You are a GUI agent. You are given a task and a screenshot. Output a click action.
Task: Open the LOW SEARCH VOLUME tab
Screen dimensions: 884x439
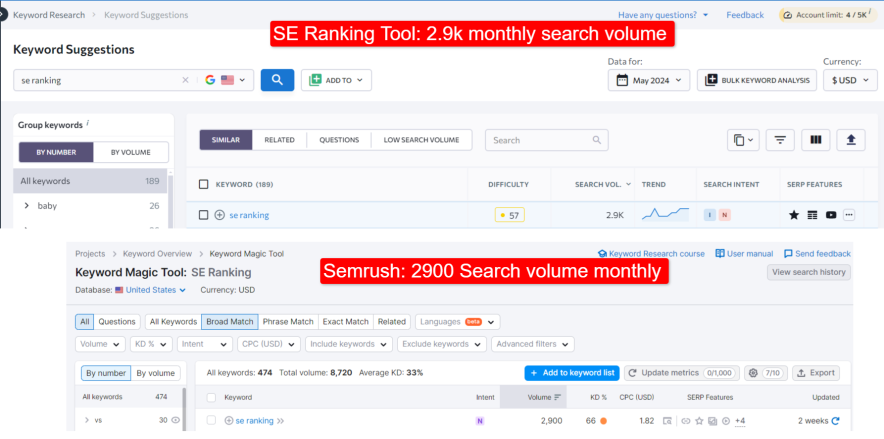[421, 140]
